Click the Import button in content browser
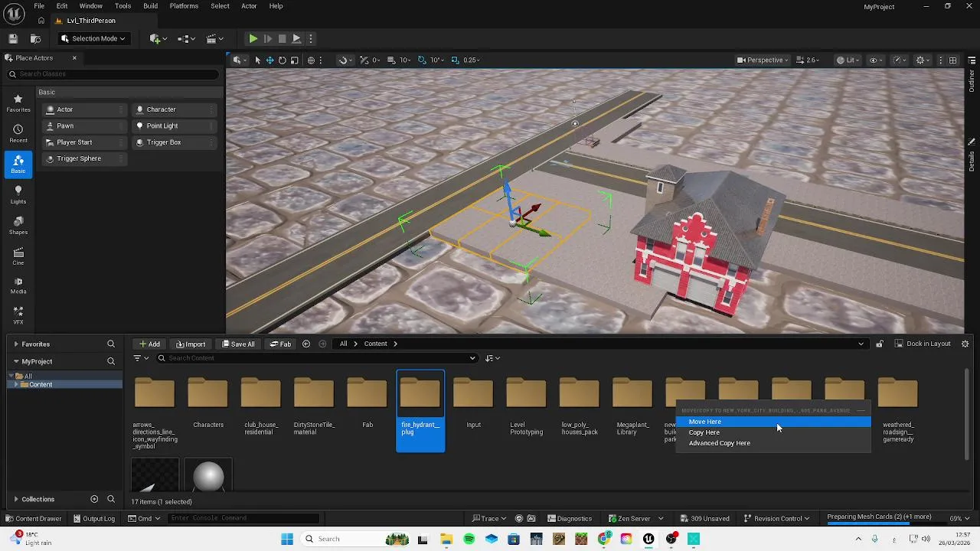Screen dimensions: 980x551 click(191, 344)
